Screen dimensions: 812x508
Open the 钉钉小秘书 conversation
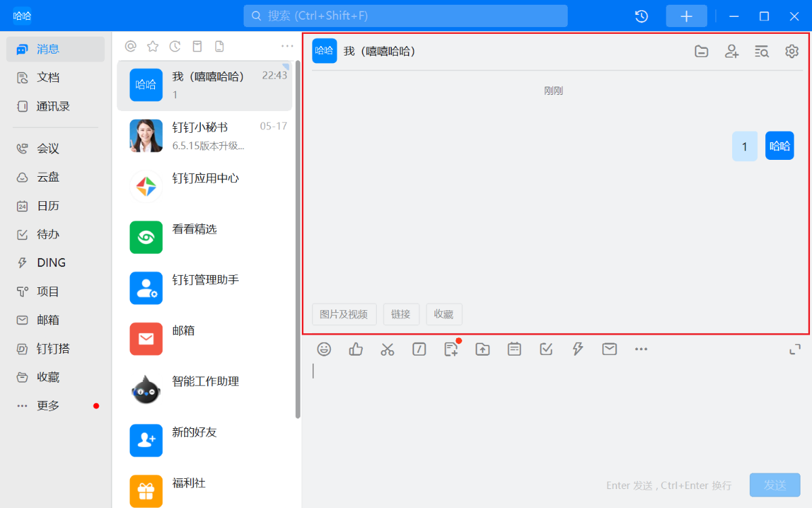click(204, 136)
